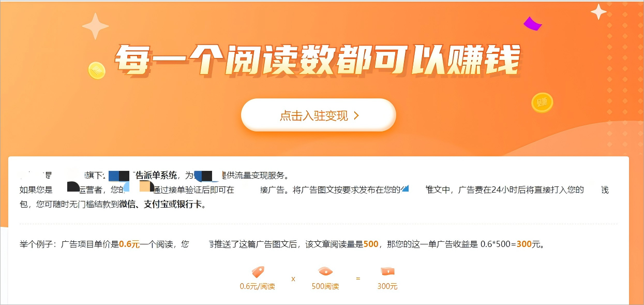Click the orange price tag icon
Image resolution: width=644 pixels, height=305 pixels.
pos(258,272)
